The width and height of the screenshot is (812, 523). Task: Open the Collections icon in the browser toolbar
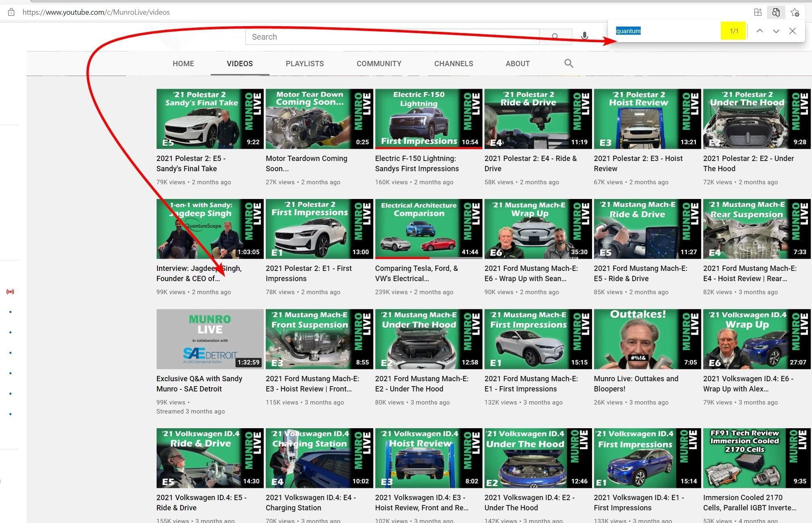(758, 12)
